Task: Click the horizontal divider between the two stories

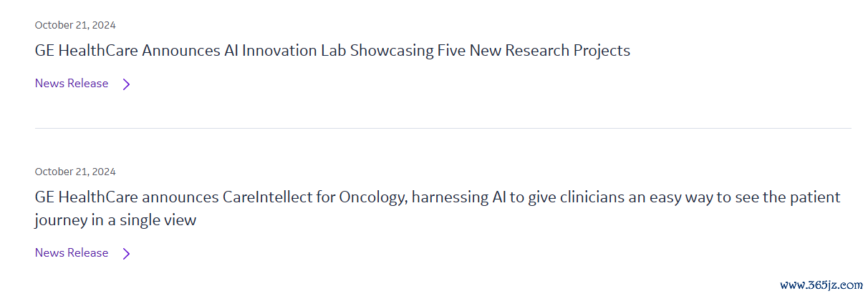Action: (x=443, y=129)
